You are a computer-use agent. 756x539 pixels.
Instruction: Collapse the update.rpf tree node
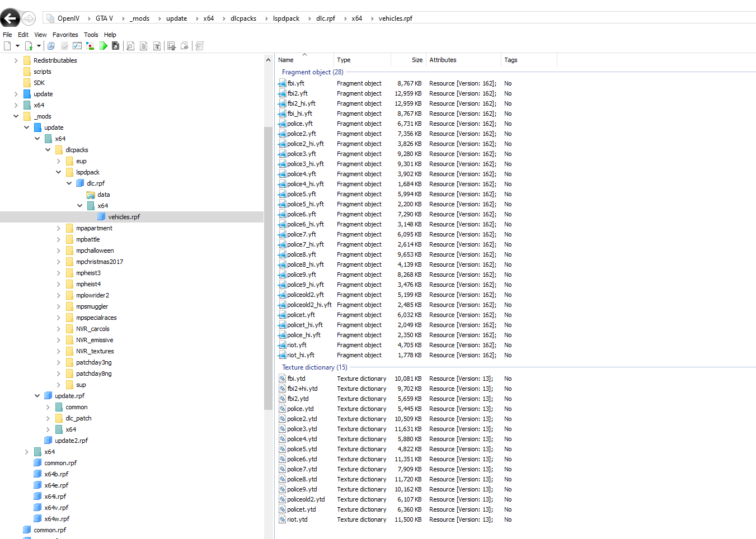[37, 396]
